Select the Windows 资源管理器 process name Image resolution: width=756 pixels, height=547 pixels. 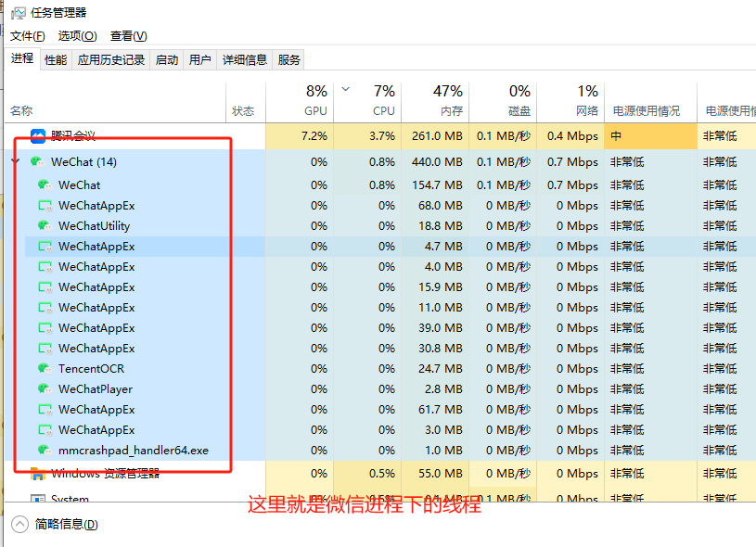(105, 474)
